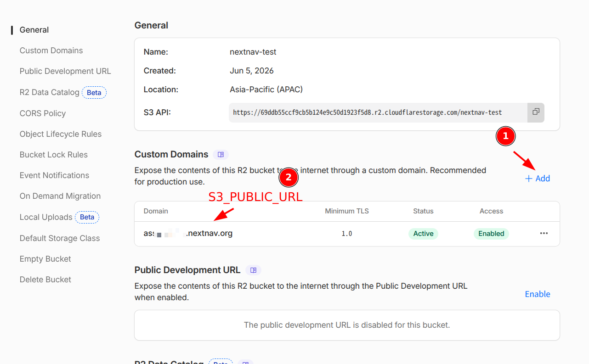The height and width of the screenshot is (364, 589).
Task: Click the bucket name nextnav-test
Action: pyautogui.click(x=253, y=52)
